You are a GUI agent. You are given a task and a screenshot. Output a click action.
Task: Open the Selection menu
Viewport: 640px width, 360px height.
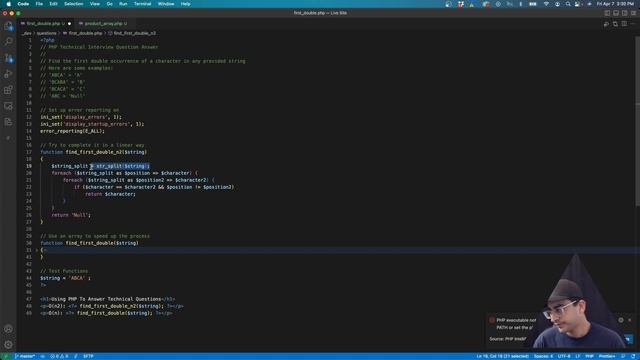coord(73,4)
